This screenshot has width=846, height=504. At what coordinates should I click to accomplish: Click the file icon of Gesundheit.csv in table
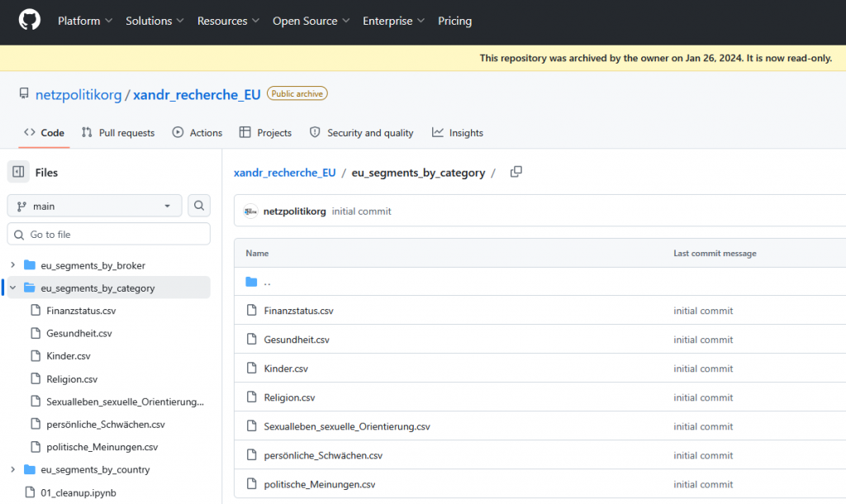click(251, 340)
